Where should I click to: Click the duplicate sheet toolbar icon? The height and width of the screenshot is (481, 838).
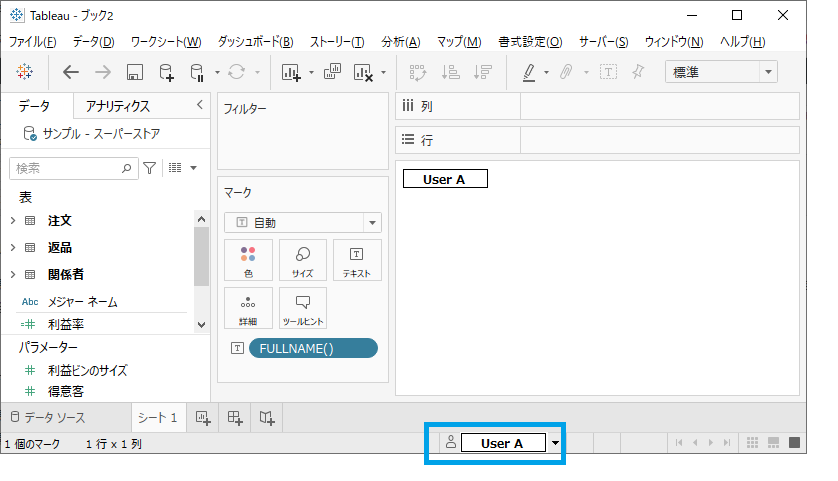(x=334, y=72)
